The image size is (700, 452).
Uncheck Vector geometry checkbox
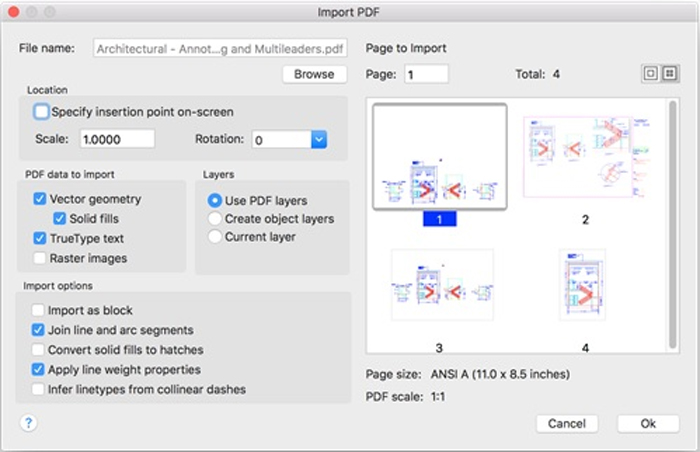(x=40, y=199)
